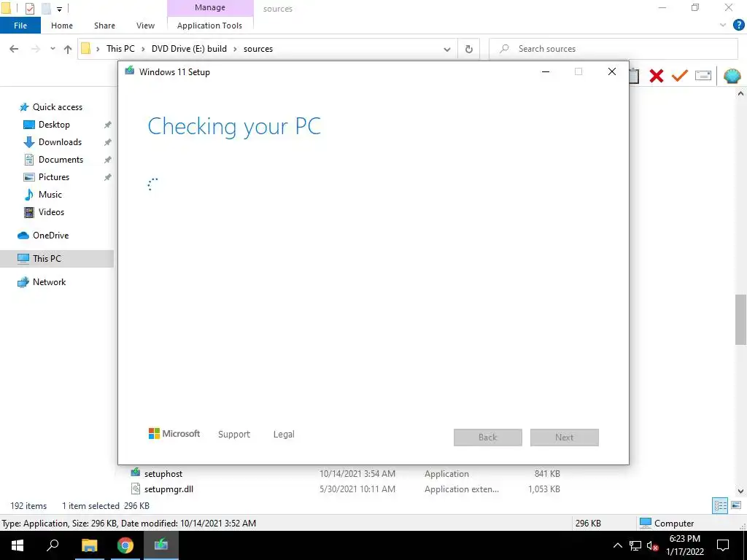Minimize the Windows 11 Setup dialog
This screenshot has width=747, height=560.
[546, 71]
